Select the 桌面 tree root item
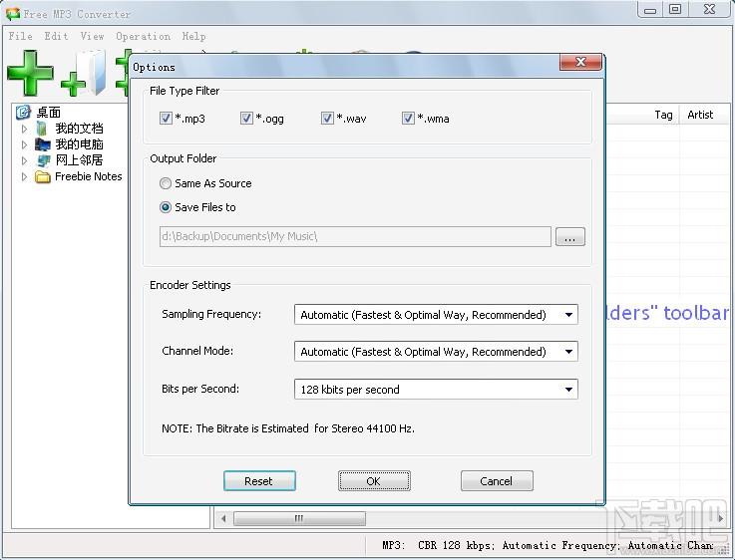The height and width of the screenshot is (560, 735). point(49,113)
